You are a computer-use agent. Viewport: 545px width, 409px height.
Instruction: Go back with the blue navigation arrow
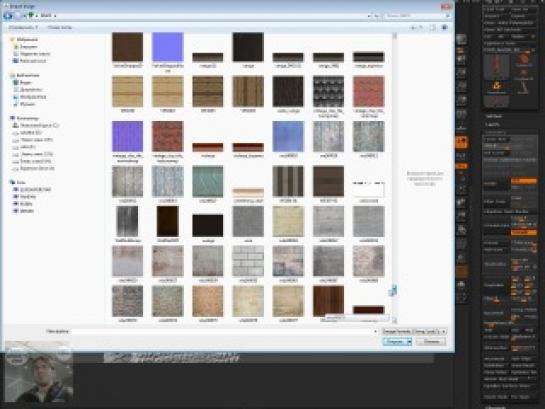[x=8, y=15]
